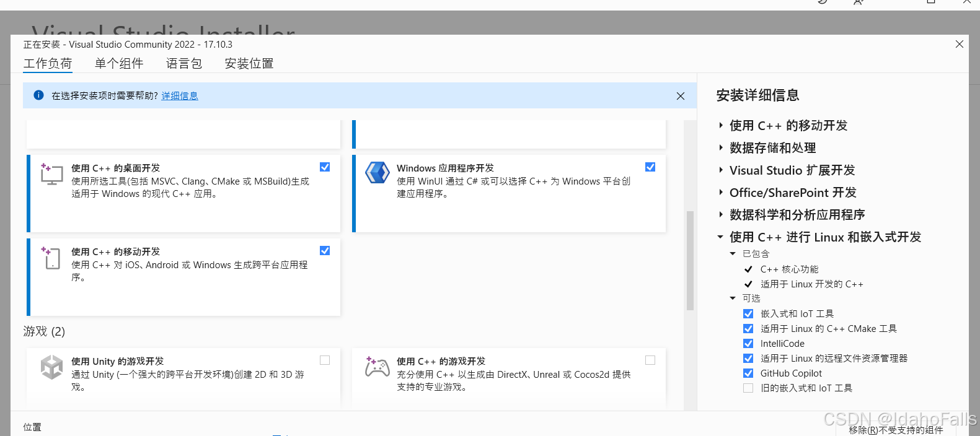Switch to the 工作负荷 tab
980x436 pixels.
(48, 63)
